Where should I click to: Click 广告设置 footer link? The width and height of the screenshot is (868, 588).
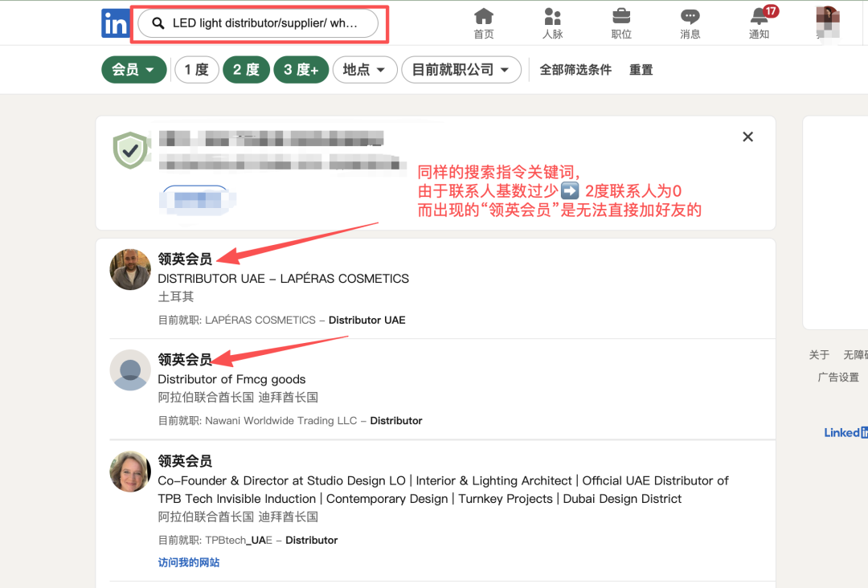click(x=838, y=378)
